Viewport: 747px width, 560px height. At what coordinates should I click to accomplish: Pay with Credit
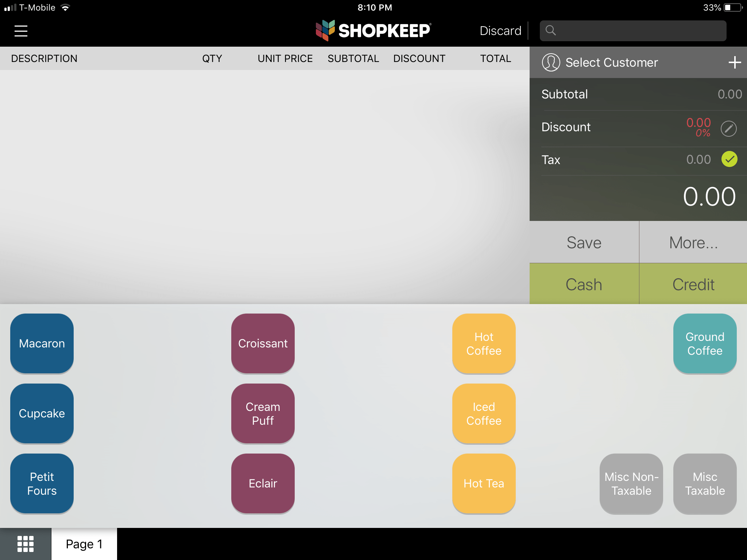point(693,284)
